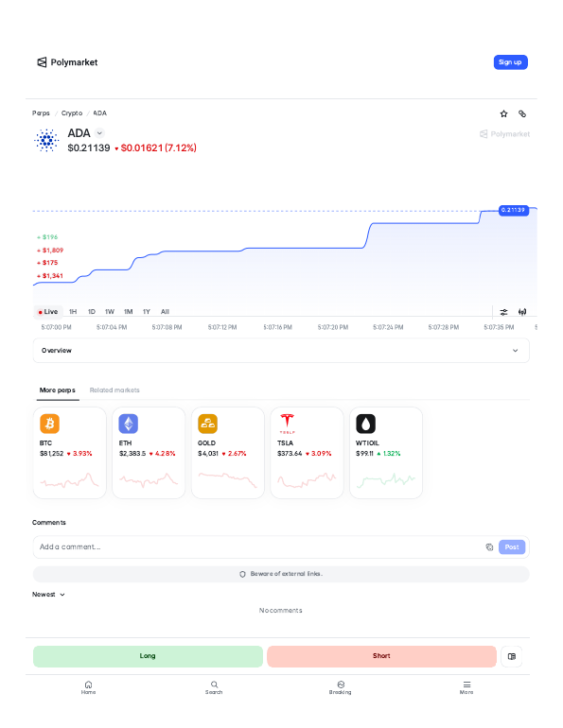Open the ADA asset selector chevron
This screenshot has height=728, width=563.
click(x=99, y=133)
